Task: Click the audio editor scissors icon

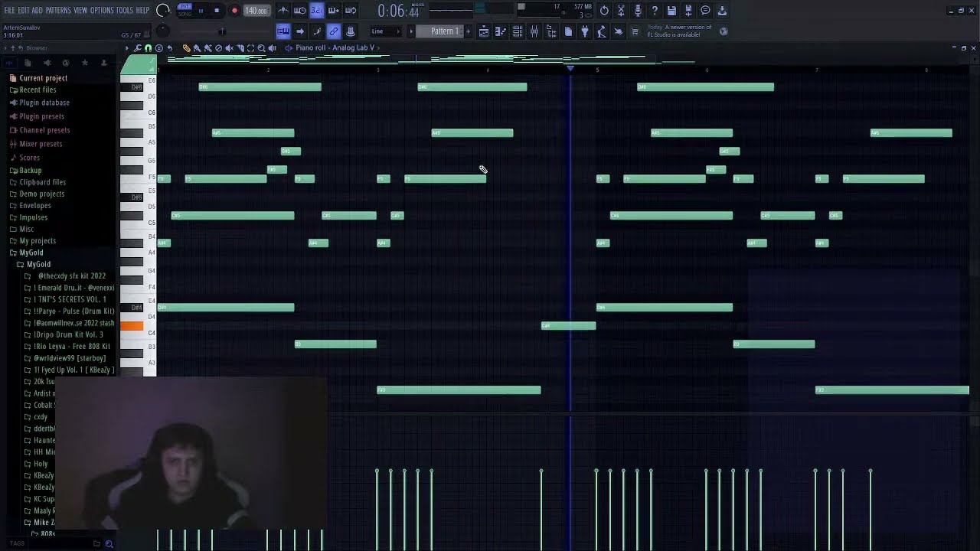Action: tap(621, 11)
